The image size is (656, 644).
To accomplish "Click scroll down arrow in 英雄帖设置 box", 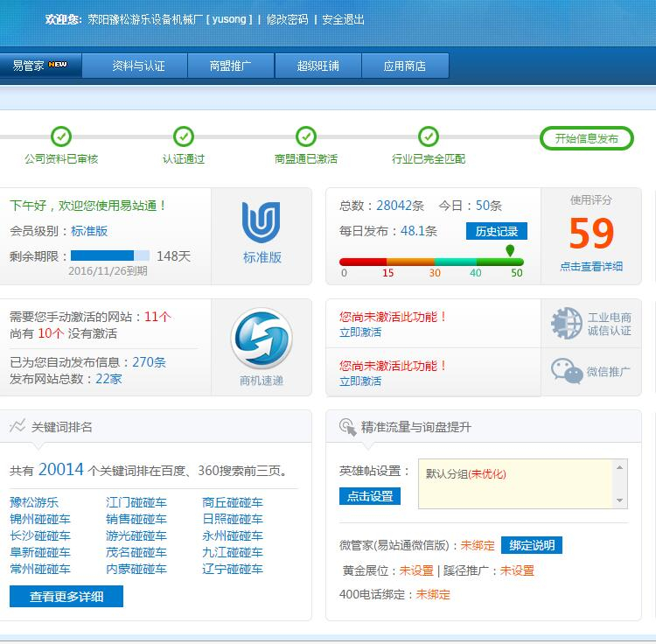I will [619, 500].
